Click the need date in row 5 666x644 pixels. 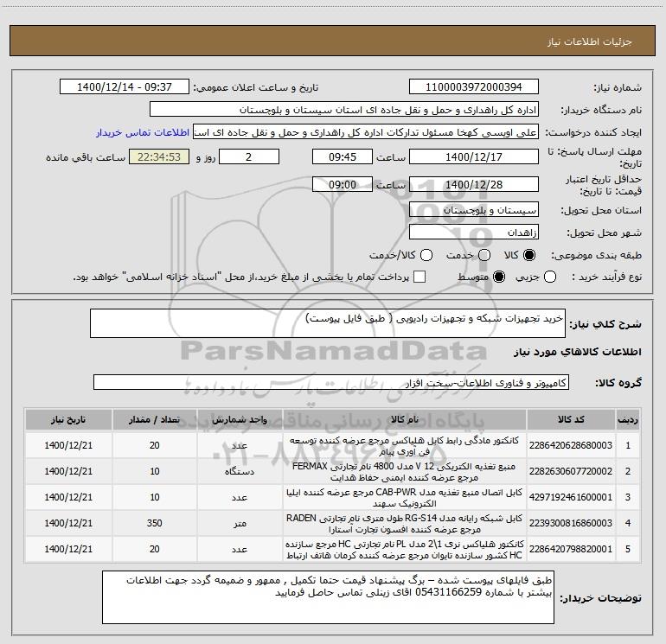[68, 549]
